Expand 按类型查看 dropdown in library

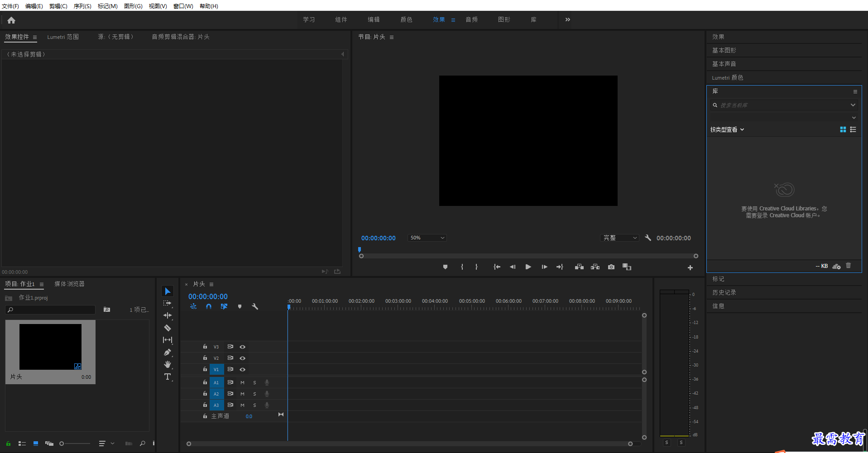coord(727,129)
